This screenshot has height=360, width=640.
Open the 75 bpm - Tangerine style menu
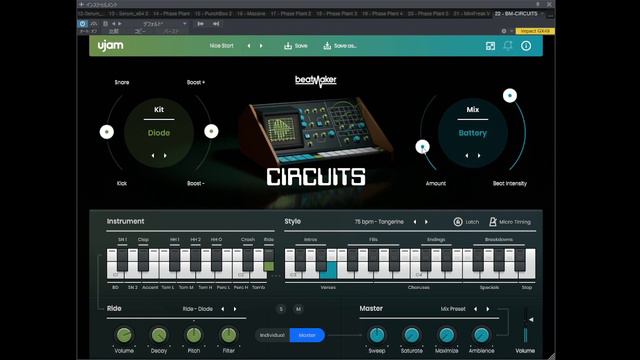[x=379, y=222]
